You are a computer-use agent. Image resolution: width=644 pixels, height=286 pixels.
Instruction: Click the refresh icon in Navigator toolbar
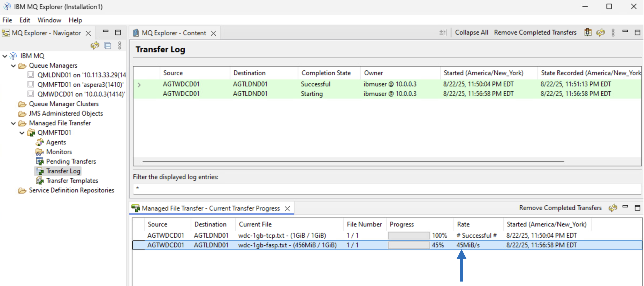click(x=95, y=45)
